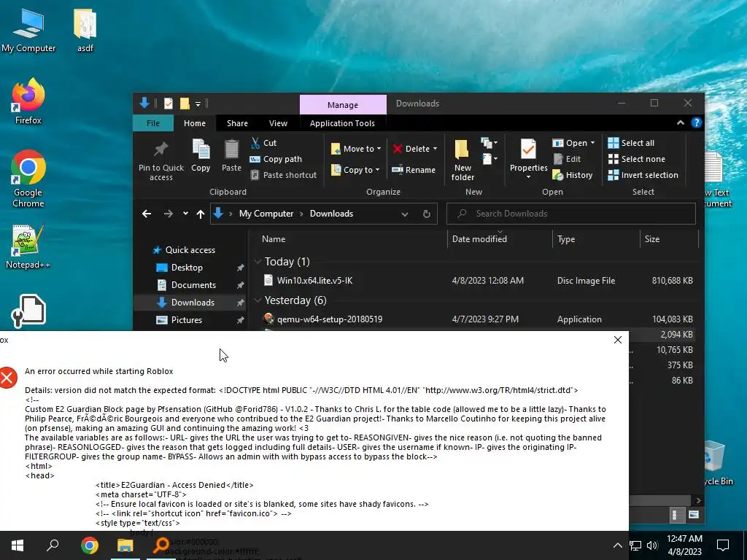The height and width of the screenshot is (560, 747).
Task: Switch to the Share ribbon tab
Action: (x=237, y=122)
